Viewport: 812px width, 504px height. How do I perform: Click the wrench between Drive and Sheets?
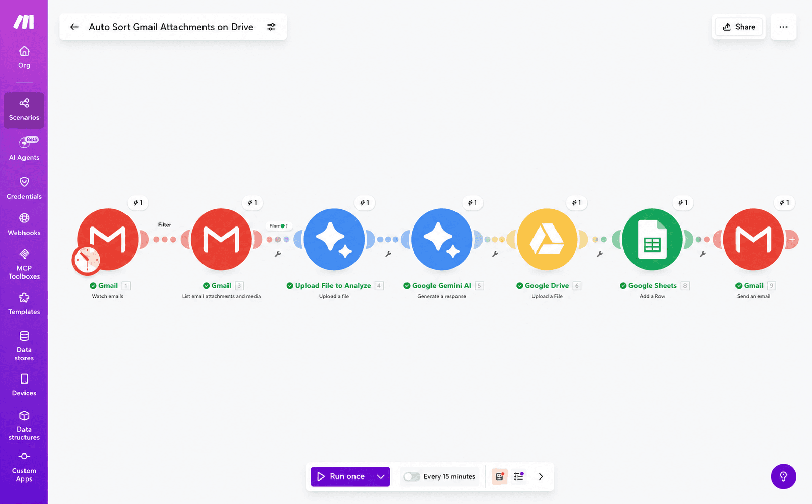coord(600,254)
